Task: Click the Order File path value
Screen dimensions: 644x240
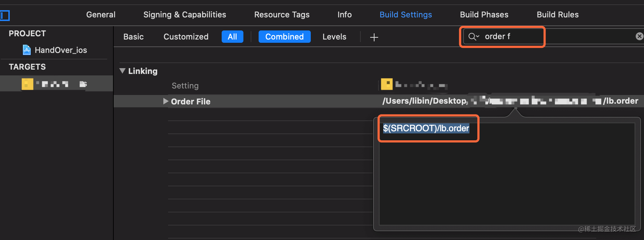Action: click(510, 101)
